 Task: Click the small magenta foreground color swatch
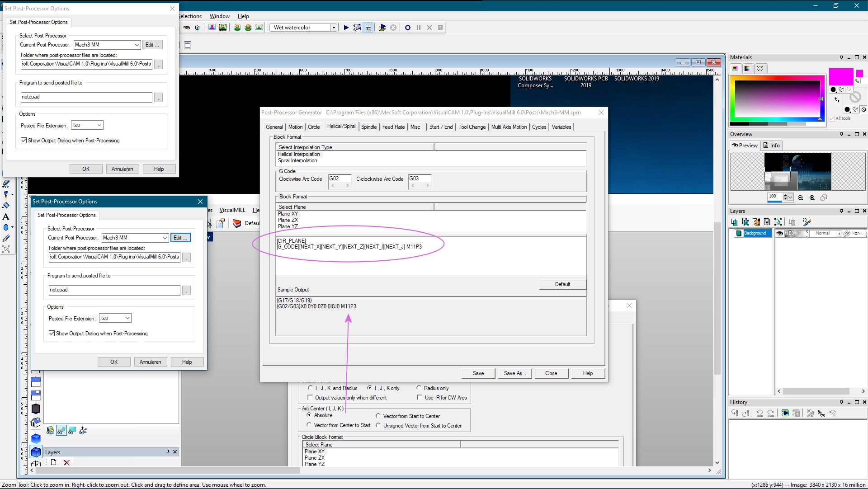point(859,73)
